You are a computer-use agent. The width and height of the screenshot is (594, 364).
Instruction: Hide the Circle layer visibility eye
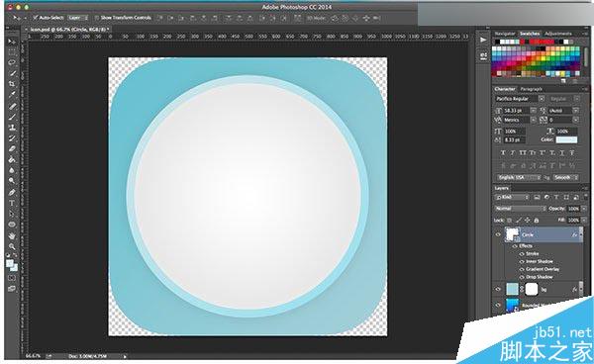[498, 234]
